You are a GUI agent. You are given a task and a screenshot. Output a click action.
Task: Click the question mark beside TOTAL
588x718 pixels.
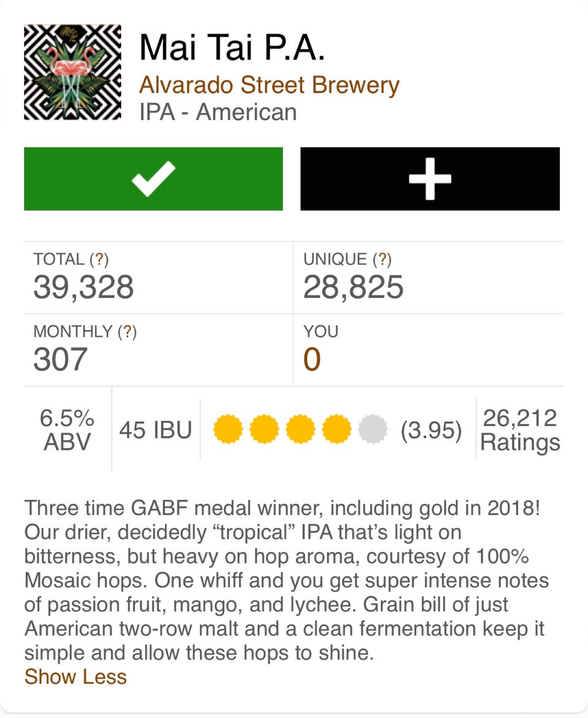click(99, 259)
